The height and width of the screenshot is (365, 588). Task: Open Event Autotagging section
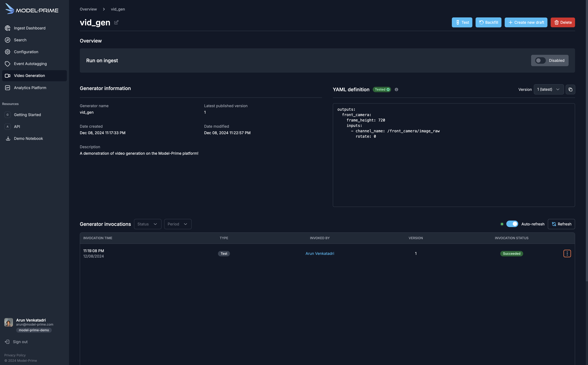[35, 64]
